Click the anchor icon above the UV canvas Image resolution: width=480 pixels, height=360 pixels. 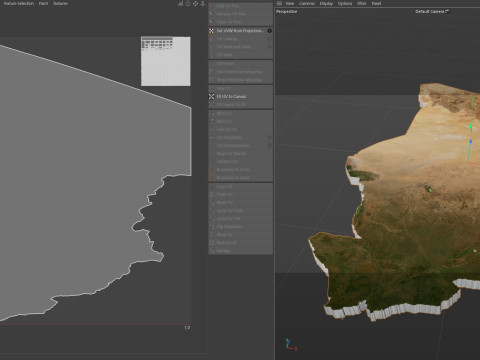tap(203, 3)
